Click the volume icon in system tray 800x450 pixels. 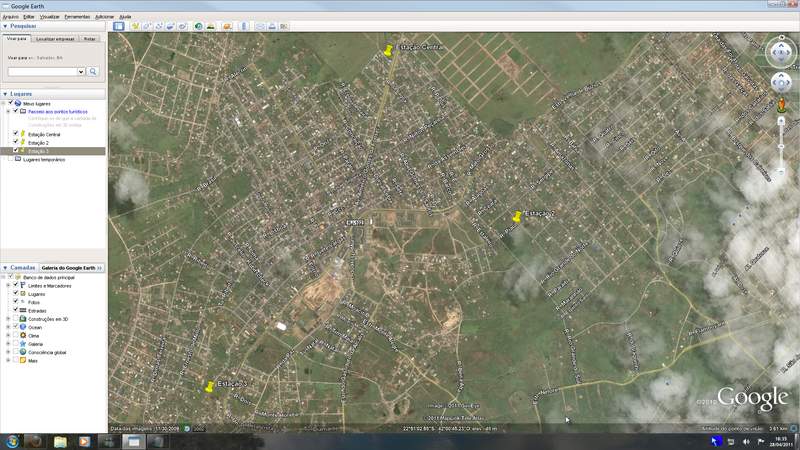click(746, 441)
